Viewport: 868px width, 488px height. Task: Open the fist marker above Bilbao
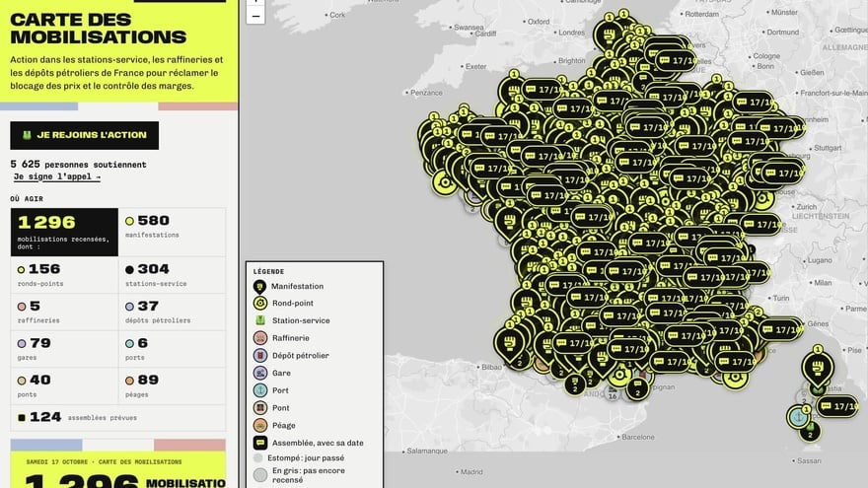pyautogui.click(x=508, y=343)
